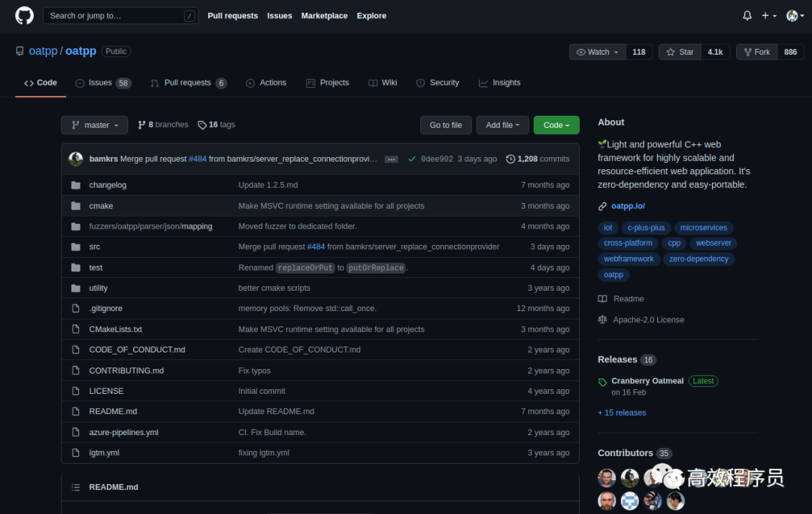Star the oatpp repository
Screen dimensions: 812x514
pos(680,52)
